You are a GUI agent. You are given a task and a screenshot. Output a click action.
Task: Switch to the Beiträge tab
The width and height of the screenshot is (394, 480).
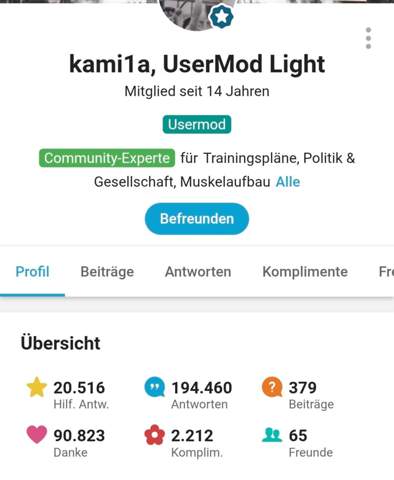[x=107, y=272]
